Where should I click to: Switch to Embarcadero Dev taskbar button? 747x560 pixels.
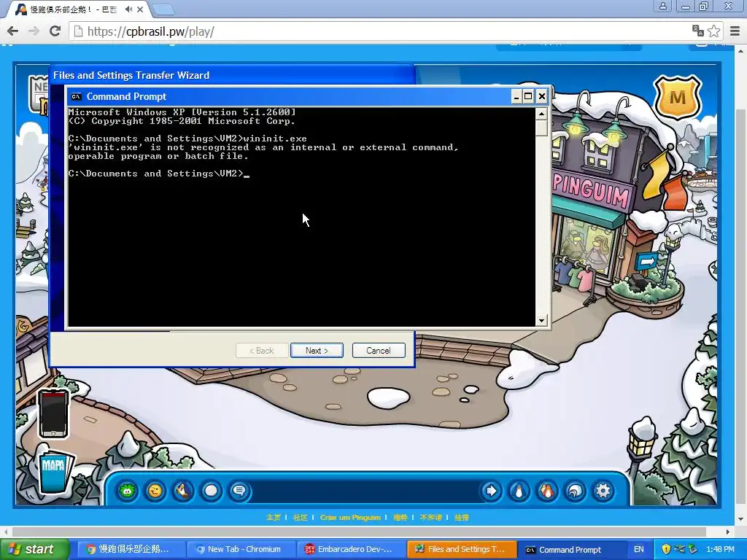[x=350, y=550]
